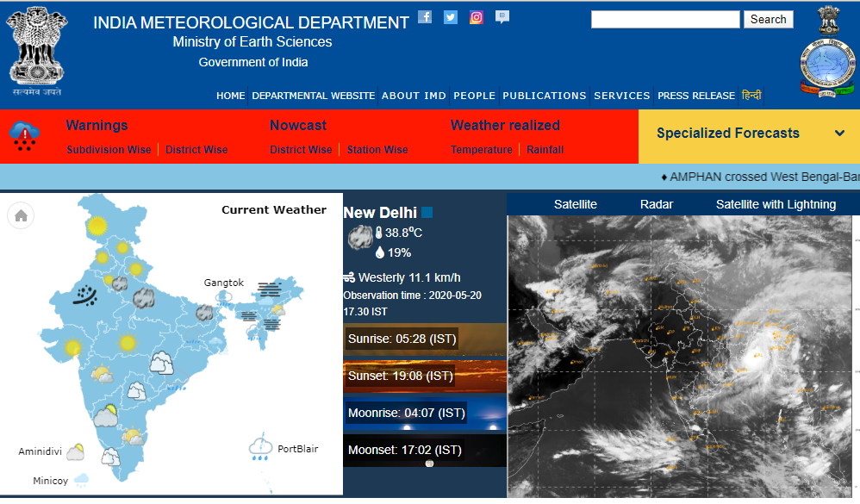860x504 pixels.
Task: Click the blue square beside New Delhi
Action: pos(427,212)
